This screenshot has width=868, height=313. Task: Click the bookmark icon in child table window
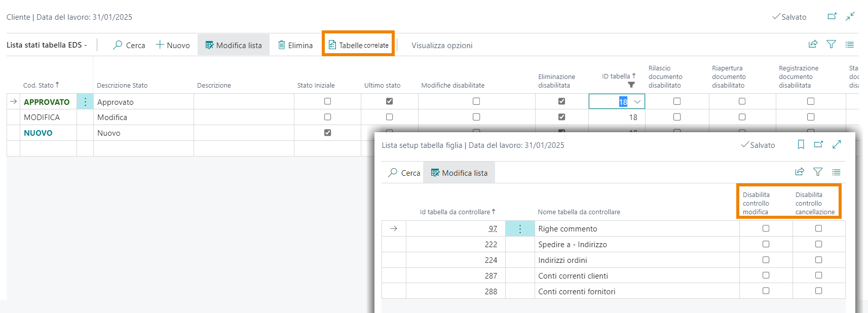801,144
